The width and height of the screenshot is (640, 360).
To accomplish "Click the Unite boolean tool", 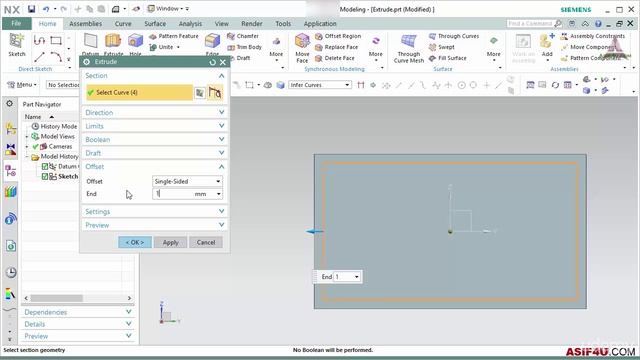I will click(162, 47).
